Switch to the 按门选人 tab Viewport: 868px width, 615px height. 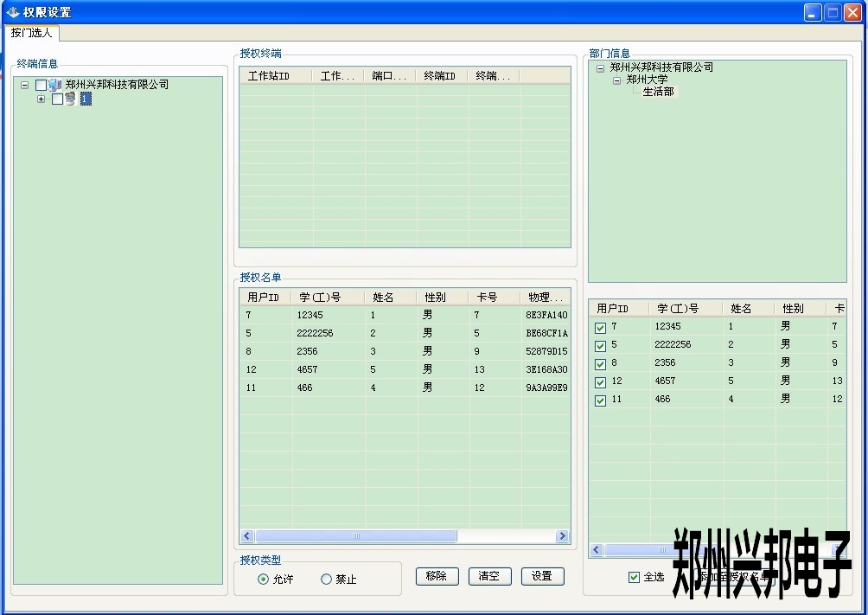31,33
